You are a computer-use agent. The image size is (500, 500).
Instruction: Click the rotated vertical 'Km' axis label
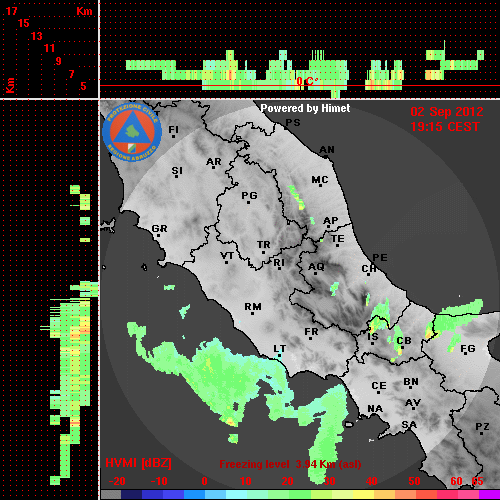click(x=11, y=85)
